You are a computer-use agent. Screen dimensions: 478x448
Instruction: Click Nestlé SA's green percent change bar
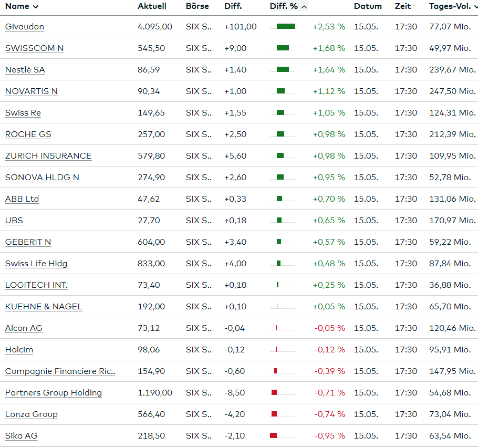click(283, 69)
